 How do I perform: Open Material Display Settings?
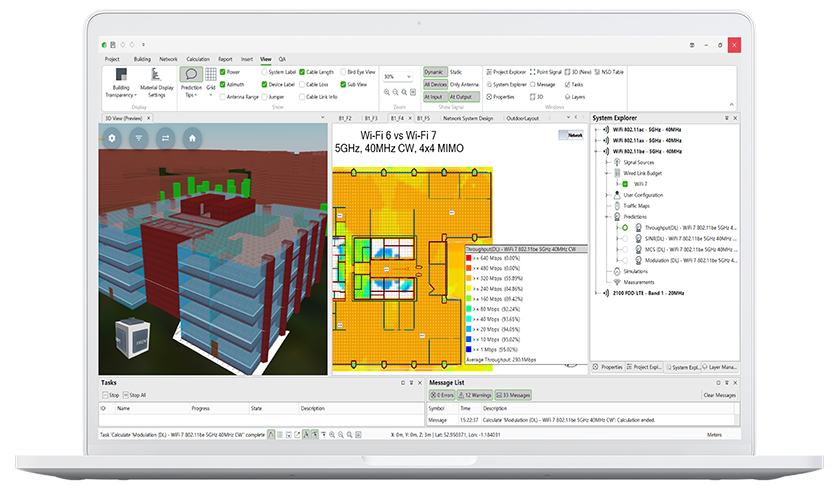coord(157,83)
